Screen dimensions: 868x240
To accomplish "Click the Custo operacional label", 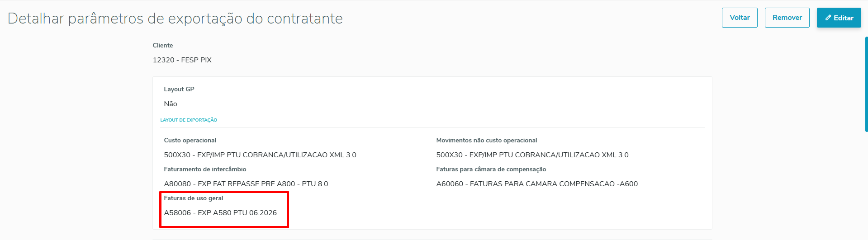I will point(190,140).
